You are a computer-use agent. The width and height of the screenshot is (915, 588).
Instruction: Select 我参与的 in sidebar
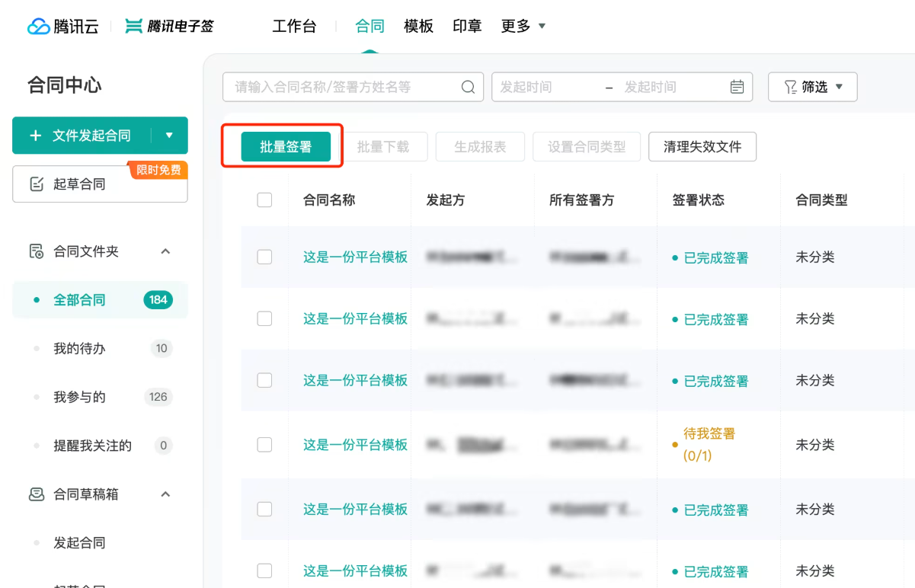tap(100, 397)
